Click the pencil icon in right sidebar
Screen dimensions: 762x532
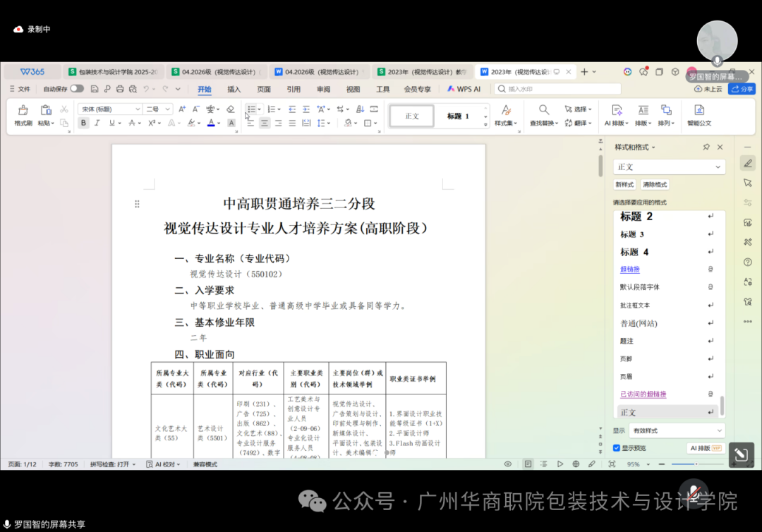(x=748, y=163)
